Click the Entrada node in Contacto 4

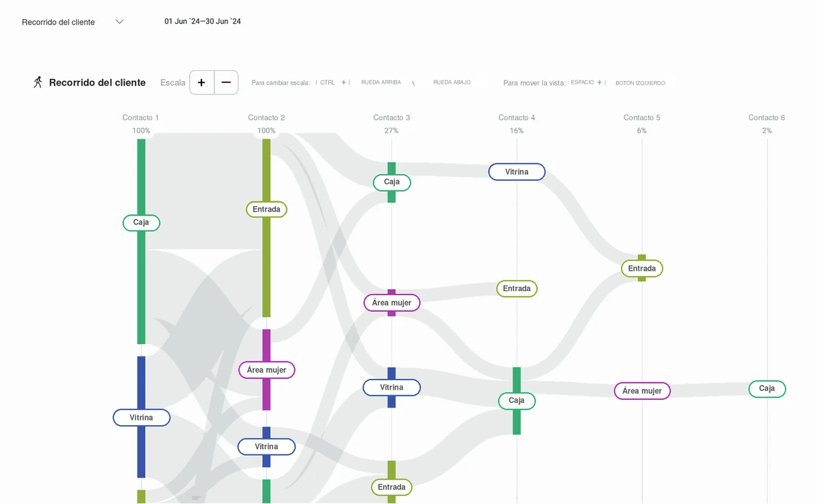(x=517, y=288)
